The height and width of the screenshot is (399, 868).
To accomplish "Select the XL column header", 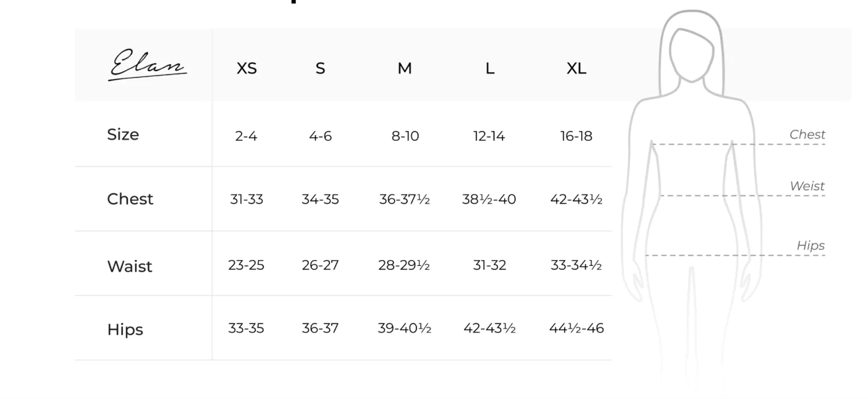I will click(x=576, y=68).
